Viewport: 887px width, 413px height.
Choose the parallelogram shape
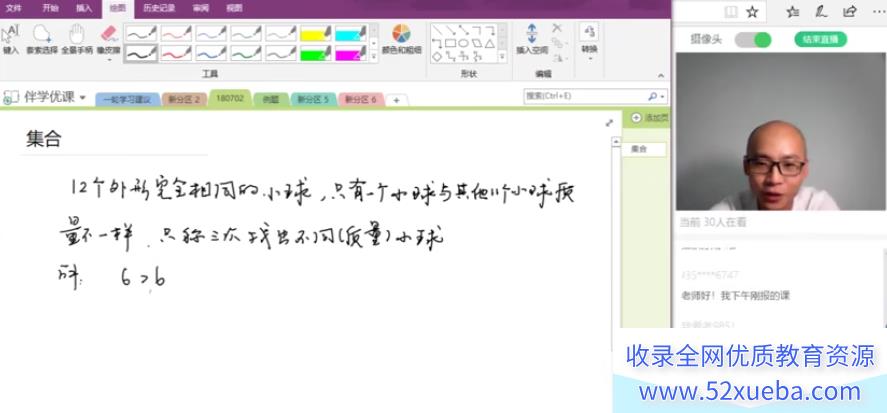pos(477,43)
